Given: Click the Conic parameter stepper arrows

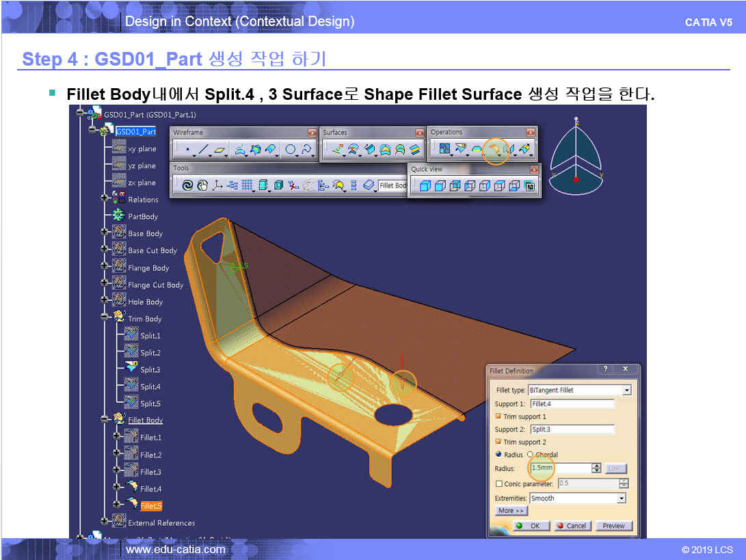Looking at the screenshot, I should pos(624,483).
